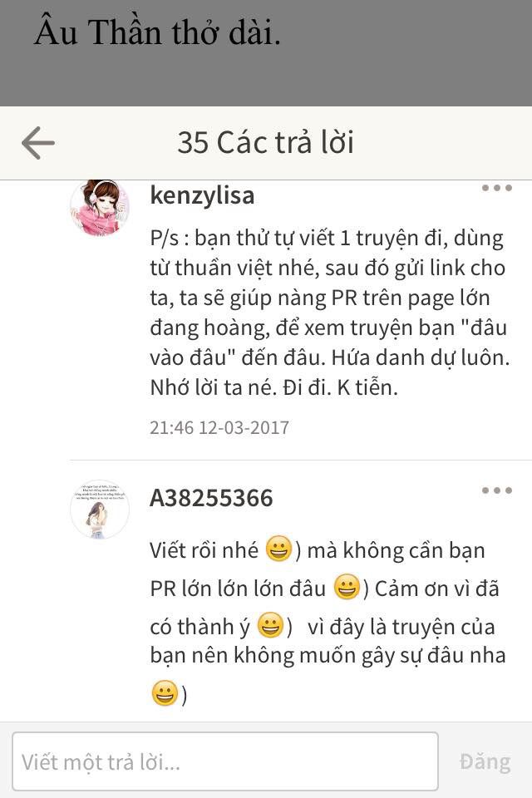Tap the back arrow in replies header
This screenshot has height=798, width=532.
click(38, 143)
